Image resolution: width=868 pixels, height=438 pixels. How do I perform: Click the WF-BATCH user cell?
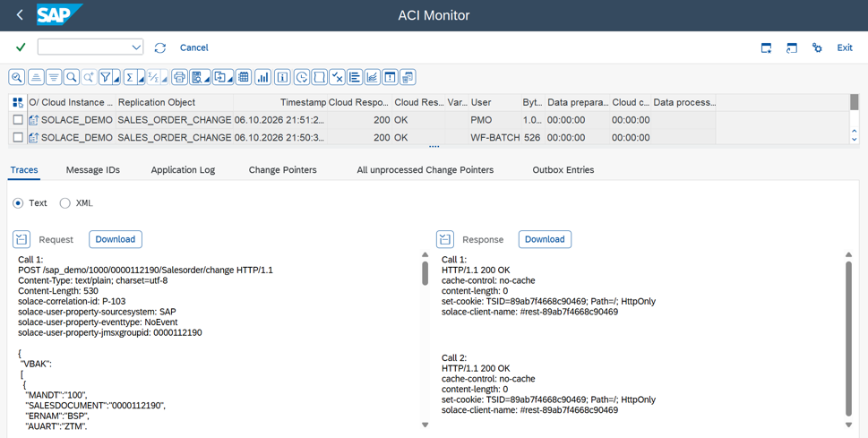pos(494,137)
